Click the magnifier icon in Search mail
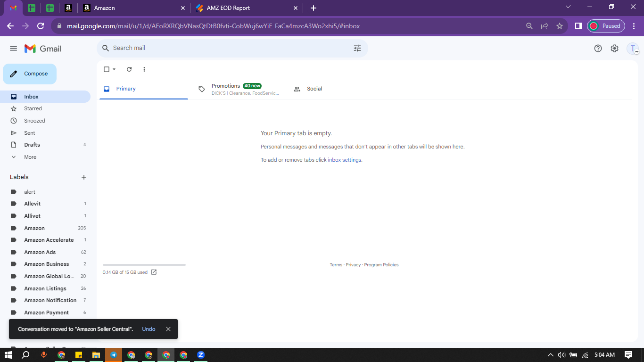This screenshot has width=644, height=362. 106,48
